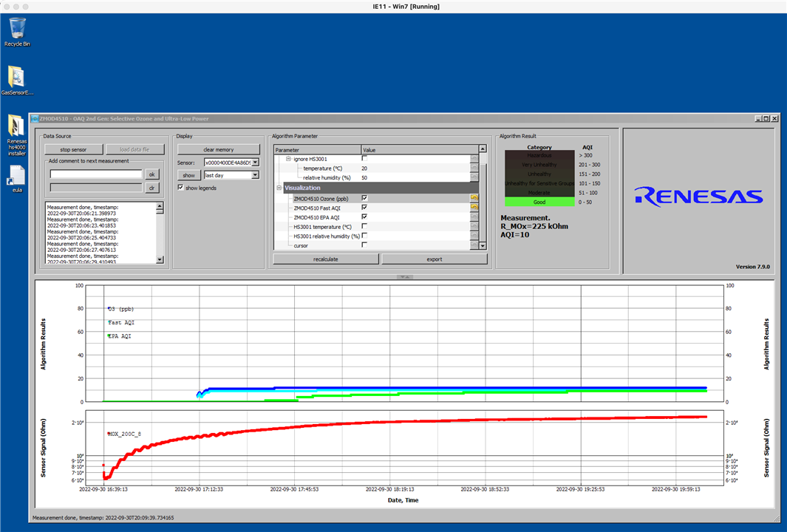Reset the HS3001 temperature visualization row
The image size is (787, 532).
coord(474,226)
